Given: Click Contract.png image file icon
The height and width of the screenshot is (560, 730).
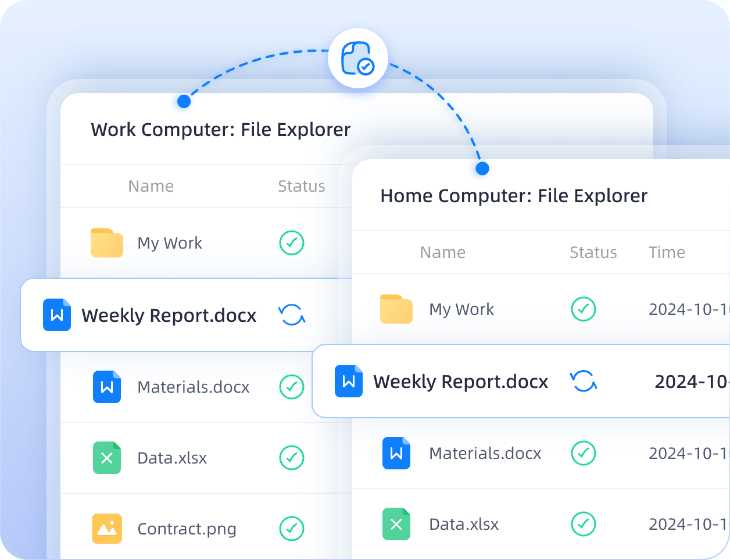Looking at the screenshot, I should point(107,529).
